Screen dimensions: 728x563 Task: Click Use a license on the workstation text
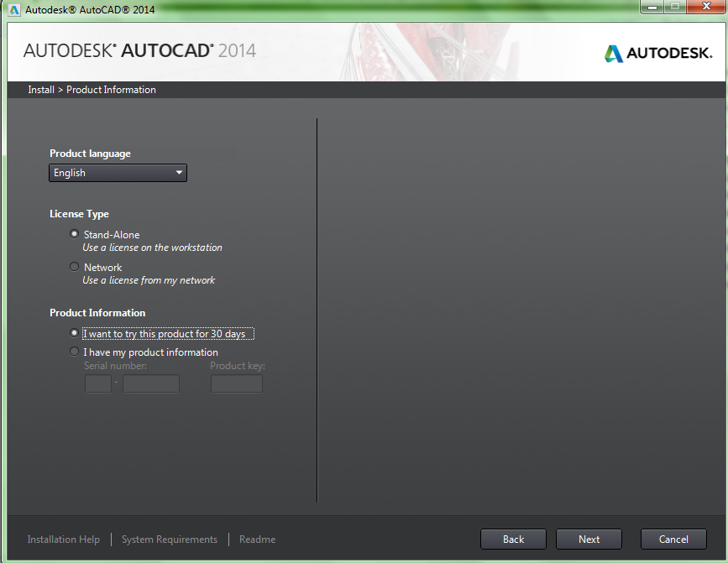coord(152,248)
